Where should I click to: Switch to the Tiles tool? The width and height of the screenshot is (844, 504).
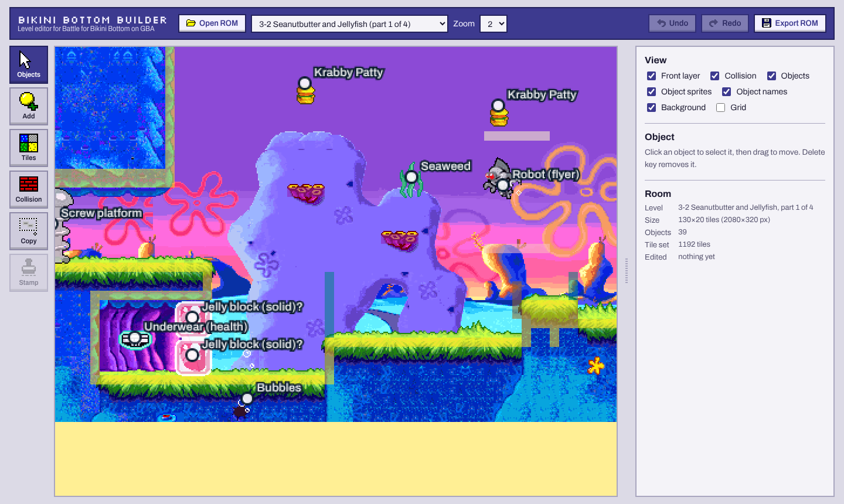(29, 148)
